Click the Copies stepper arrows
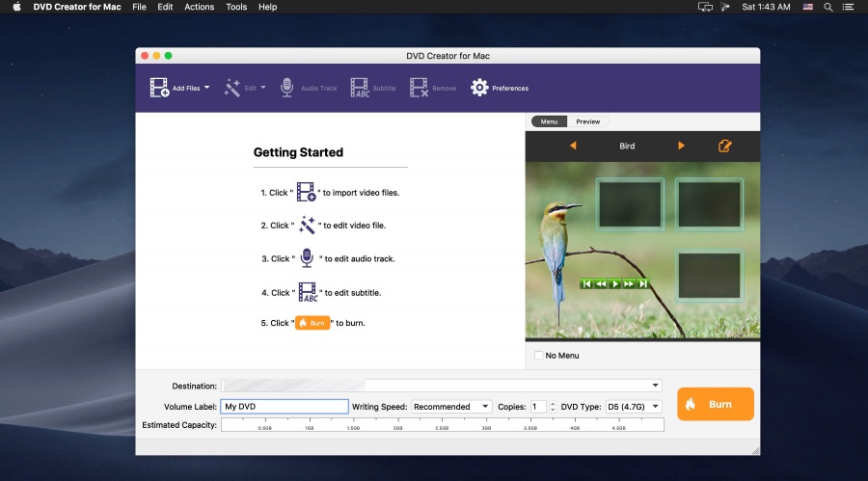 [552, 406]
